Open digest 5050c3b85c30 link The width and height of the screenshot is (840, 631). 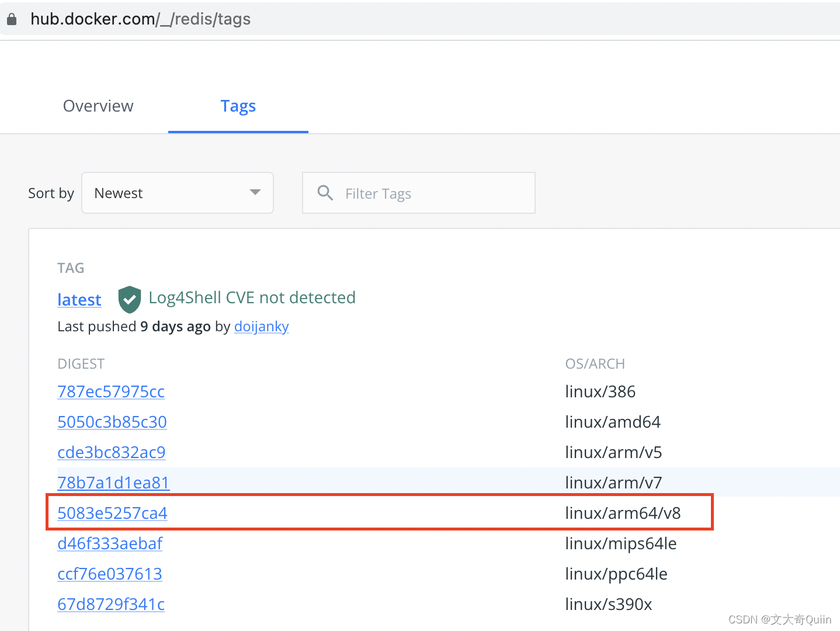tap(112, 422)
